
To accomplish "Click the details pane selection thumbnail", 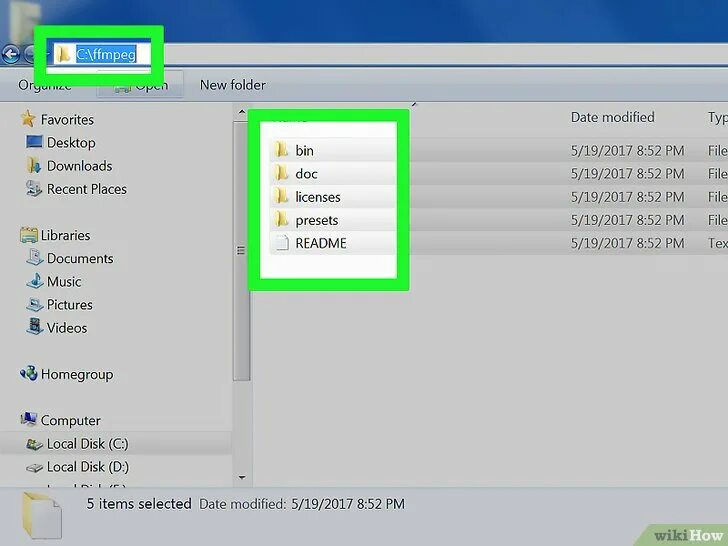I will [42, 516].
